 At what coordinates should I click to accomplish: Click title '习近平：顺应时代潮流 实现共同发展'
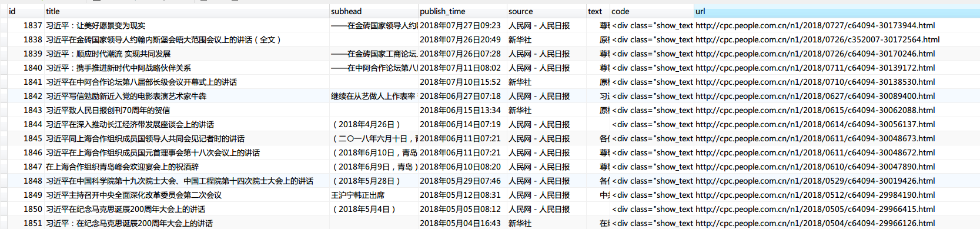108,54
